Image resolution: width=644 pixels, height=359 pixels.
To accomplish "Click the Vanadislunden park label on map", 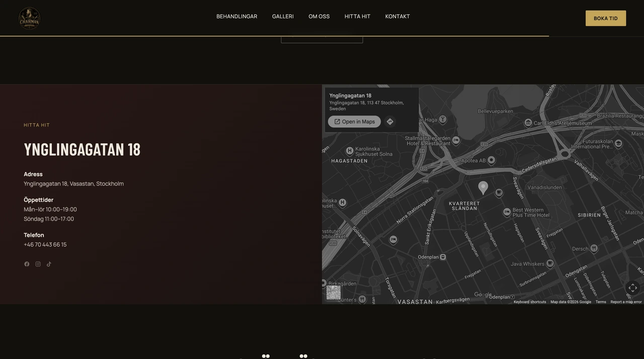I will [544, 188].
